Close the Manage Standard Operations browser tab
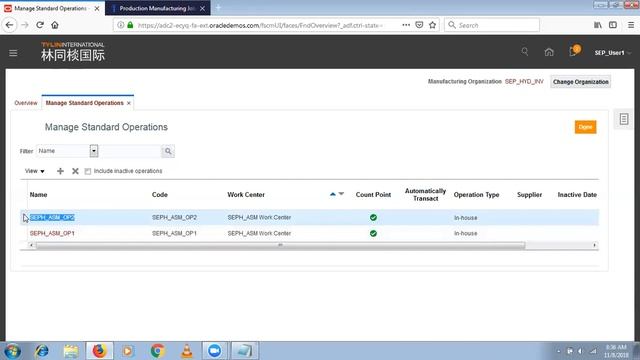Screen dimensions: 640x360 [x=97, y=8]
